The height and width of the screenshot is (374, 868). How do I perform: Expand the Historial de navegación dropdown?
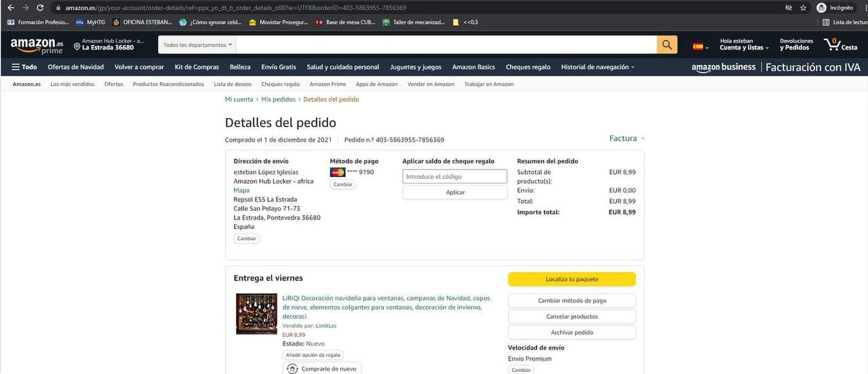[x=597, y=67]
